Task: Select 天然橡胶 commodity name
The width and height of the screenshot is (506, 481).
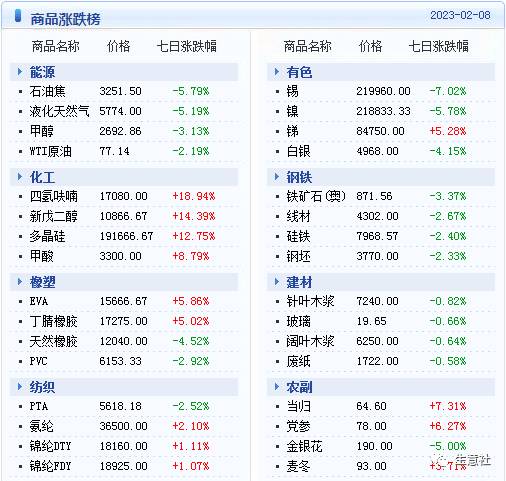Action: (53, 341)
